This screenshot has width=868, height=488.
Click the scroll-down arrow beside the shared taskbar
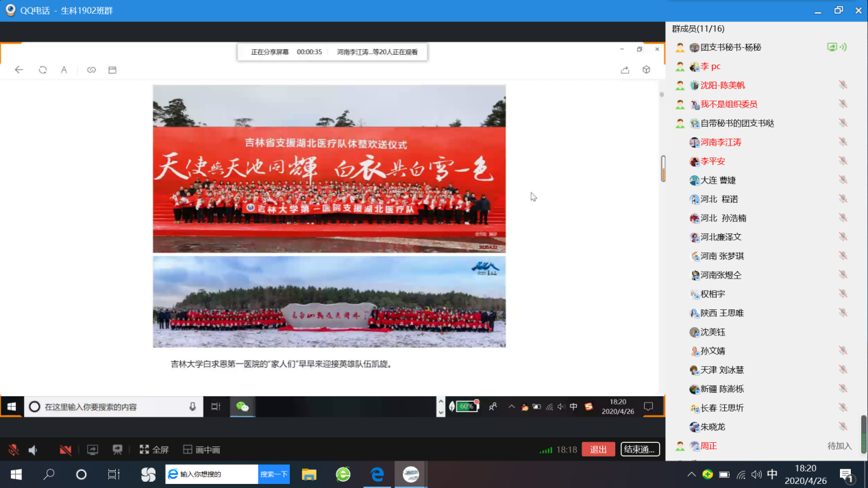tap(441, 412)
